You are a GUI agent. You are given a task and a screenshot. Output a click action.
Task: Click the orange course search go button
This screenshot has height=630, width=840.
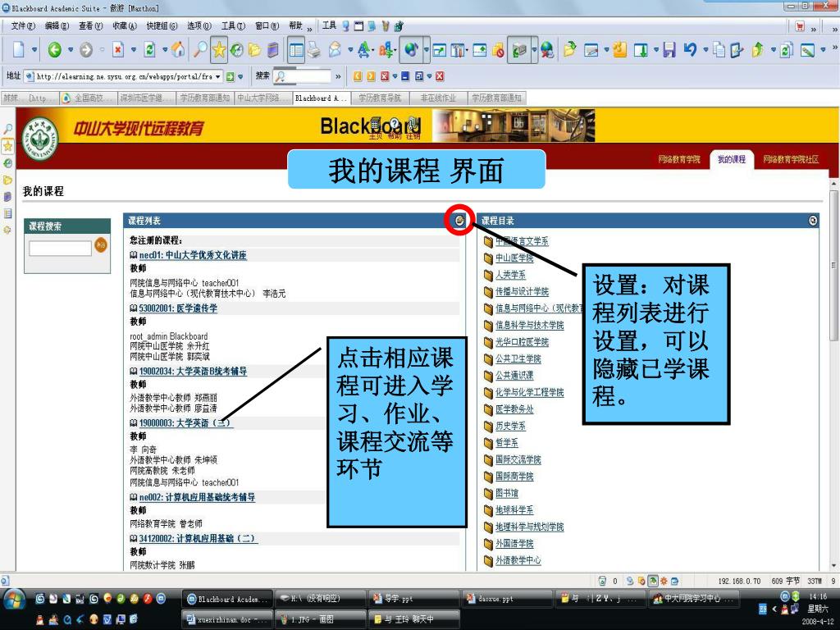click(101, 244)
